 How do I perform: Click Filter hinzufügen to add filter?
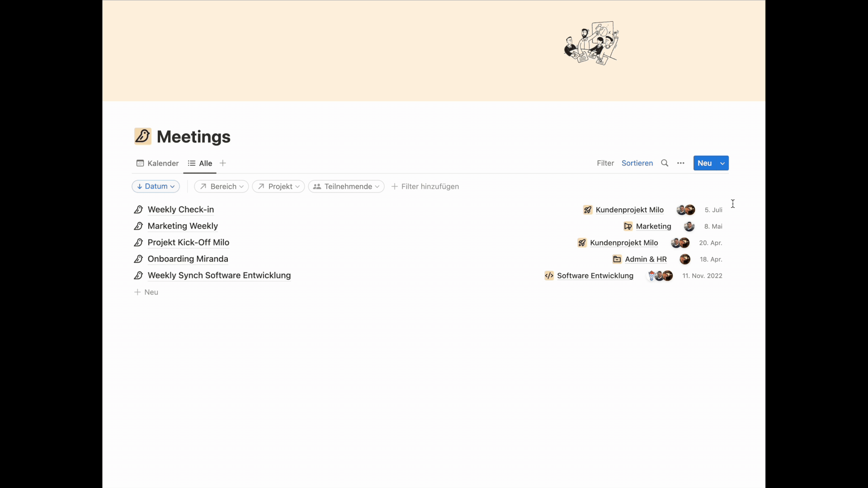coord(425,186)
